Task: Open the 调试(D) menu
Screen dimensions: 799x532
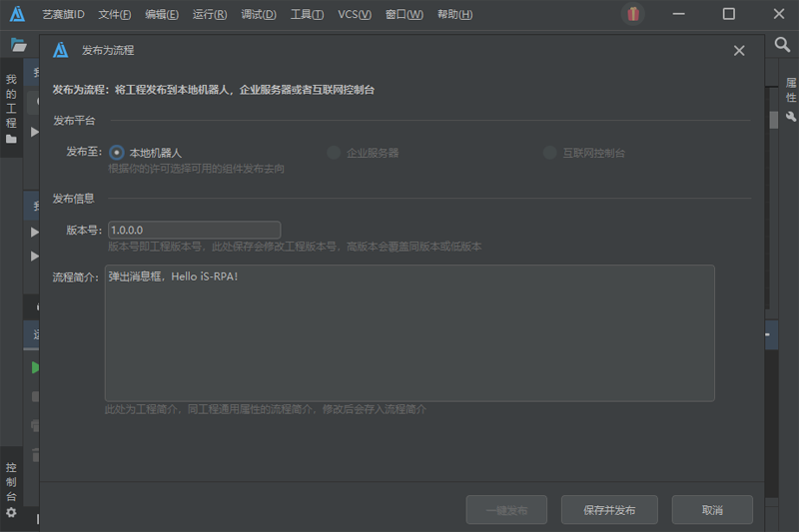Action: pos(259,14)
